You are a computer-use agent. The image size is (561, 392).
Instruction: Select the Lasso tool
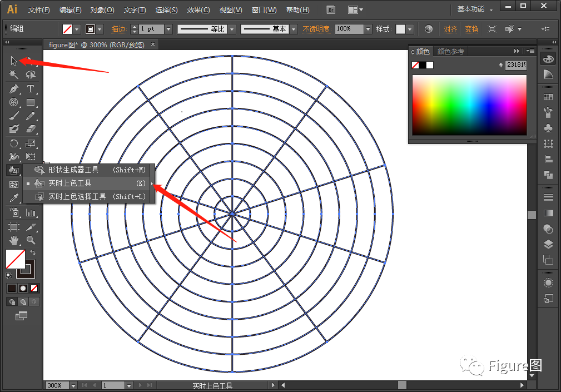31,75
